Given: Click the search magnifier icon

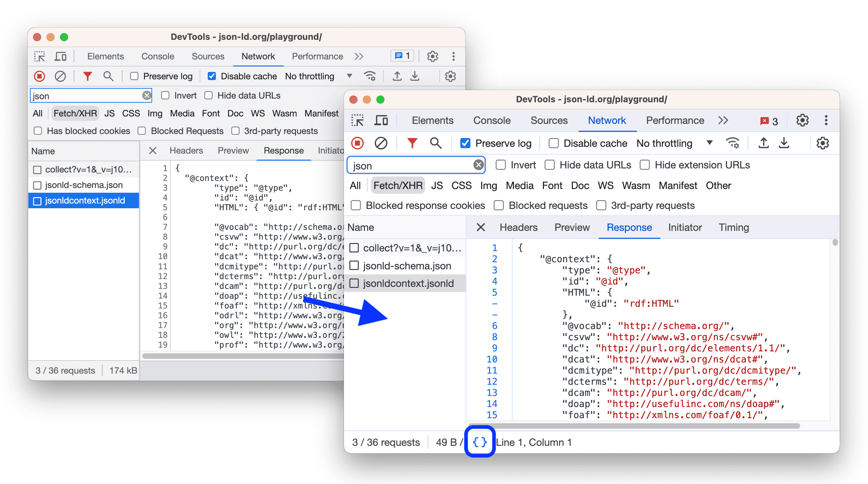Looking at the screenshot, I should pos(434,143).
